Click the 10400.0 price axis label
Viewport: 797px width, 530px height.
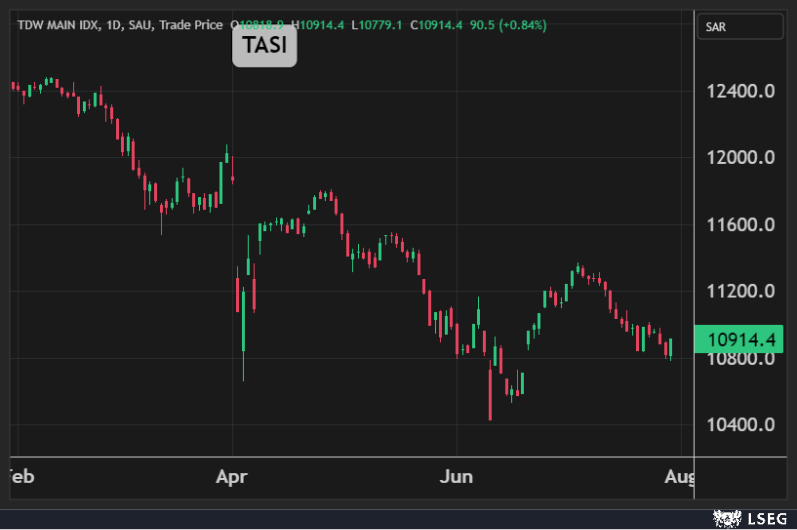(741, 424)
